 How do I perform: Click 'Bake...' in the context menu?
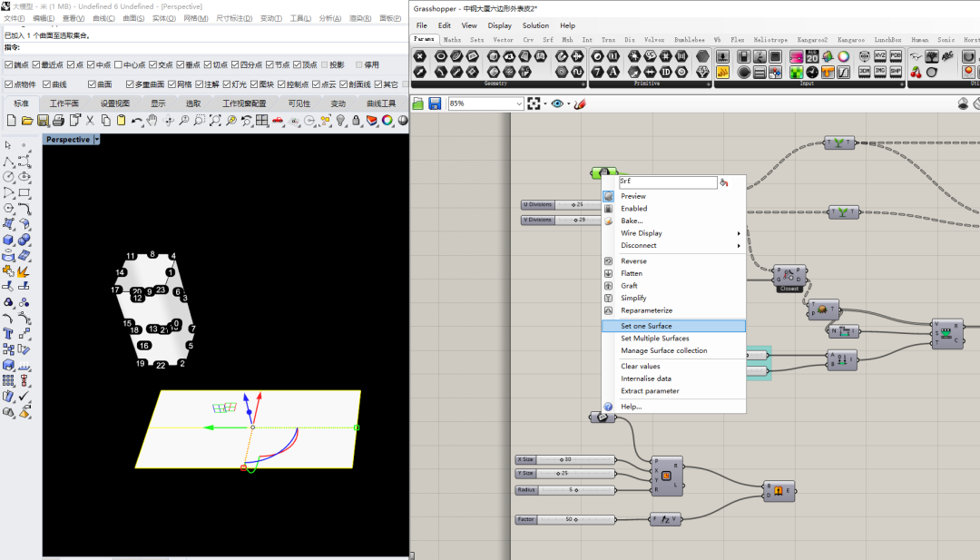click(x=673, y=221)
